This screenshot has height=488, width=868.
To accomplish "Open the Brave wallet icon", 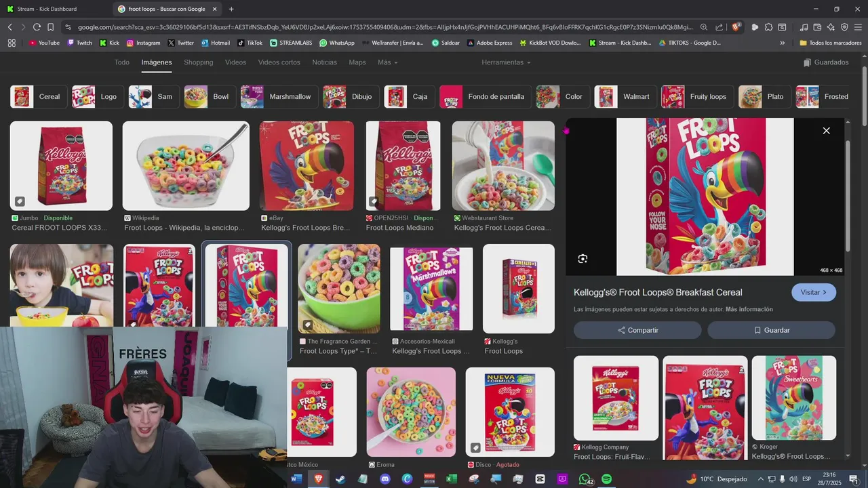I will click(x=817, y=27).
